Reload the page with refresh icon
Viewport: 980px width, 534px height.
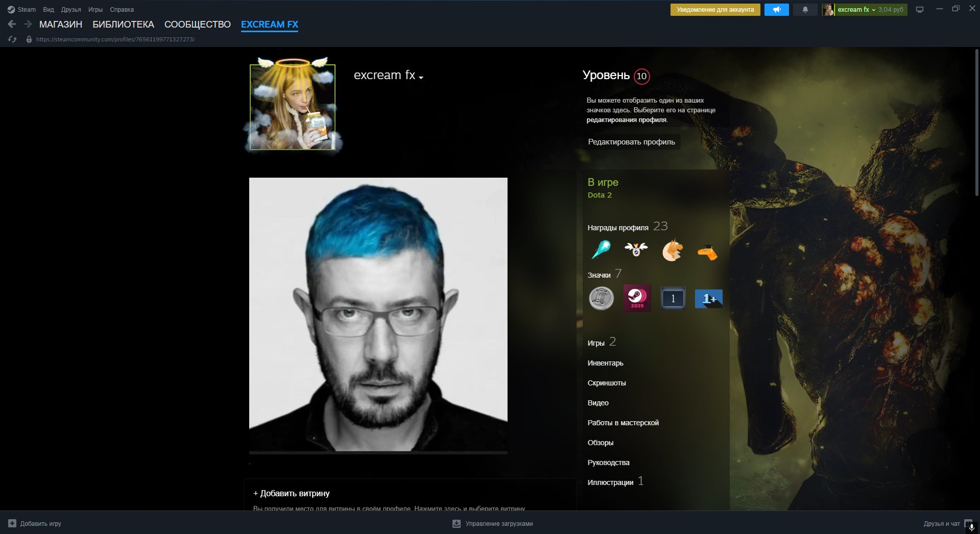(x=12, y=39)
